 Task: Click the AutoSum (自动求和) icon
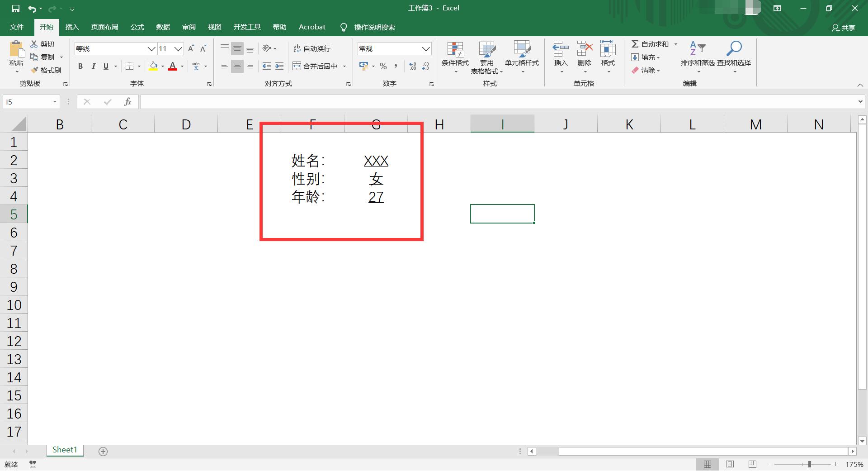coord(636,44)
